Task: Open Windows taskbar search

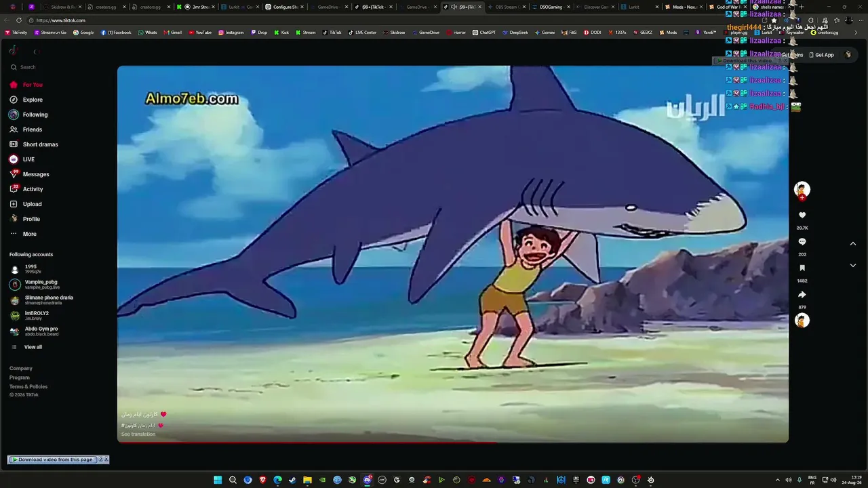Action: click(233, 480)
